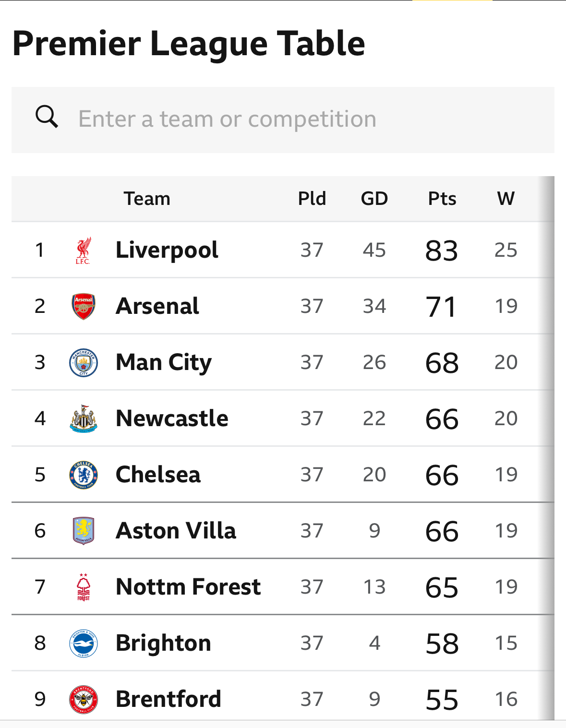Click the Aston Villa club crest
Screen dimensions: 566x728
pyautogui.click(x=84, y=531)
